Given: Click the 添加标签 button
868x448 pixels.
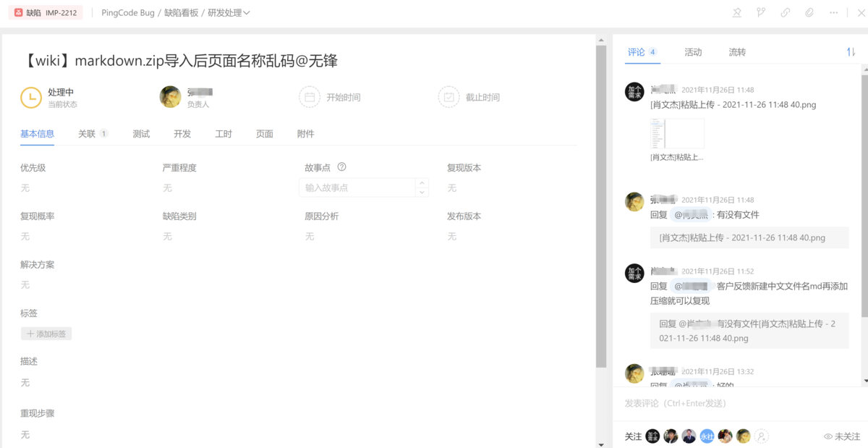Looking at the screenshot, I should click(x=46, y=334).
